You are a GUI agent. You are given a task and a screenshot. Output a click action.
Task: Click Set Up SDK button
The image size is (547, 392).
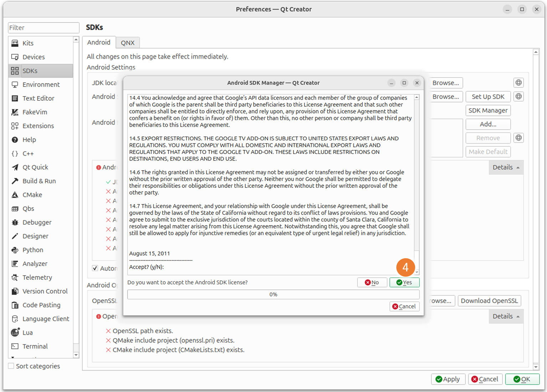click(488, 96)
